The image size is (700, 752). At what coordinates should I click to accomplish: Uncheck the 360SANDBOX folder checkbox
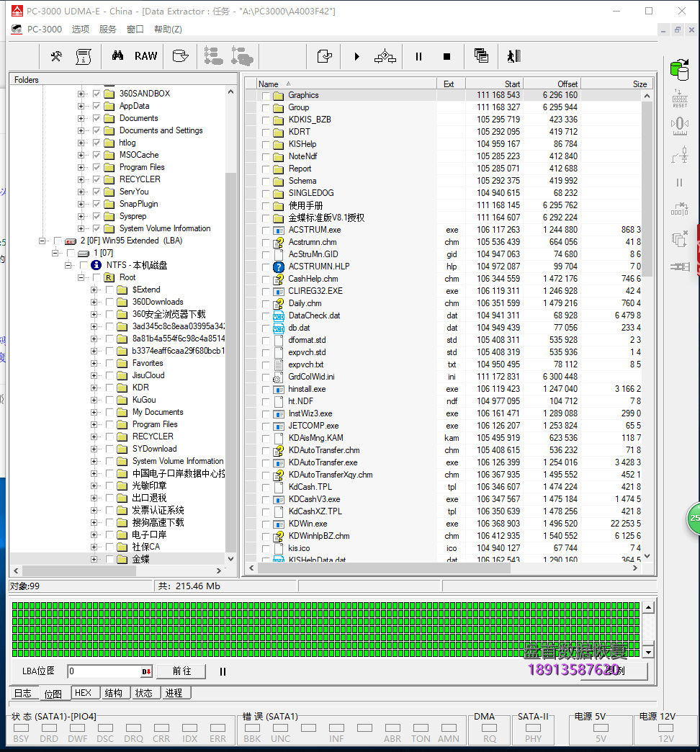click(97, 94)
